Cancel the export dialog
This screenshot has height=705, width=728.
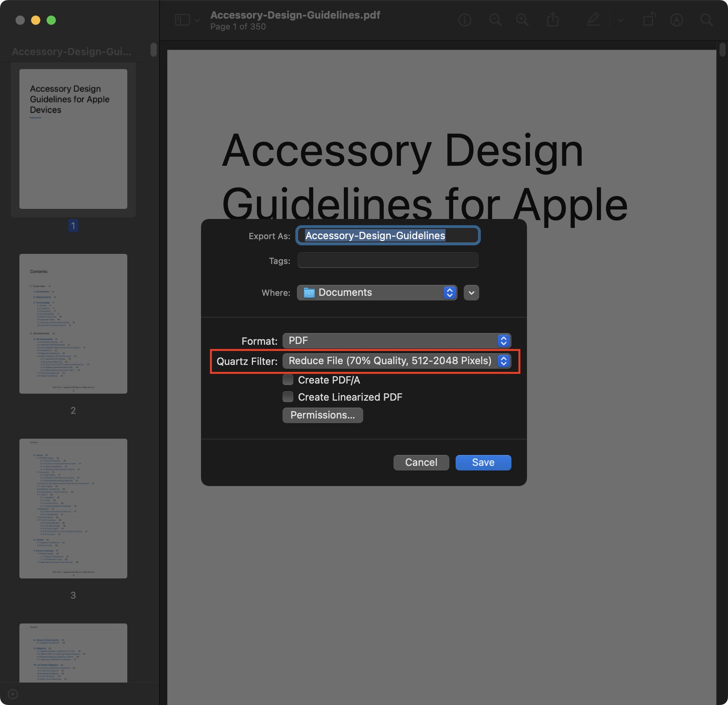(421, 462)
